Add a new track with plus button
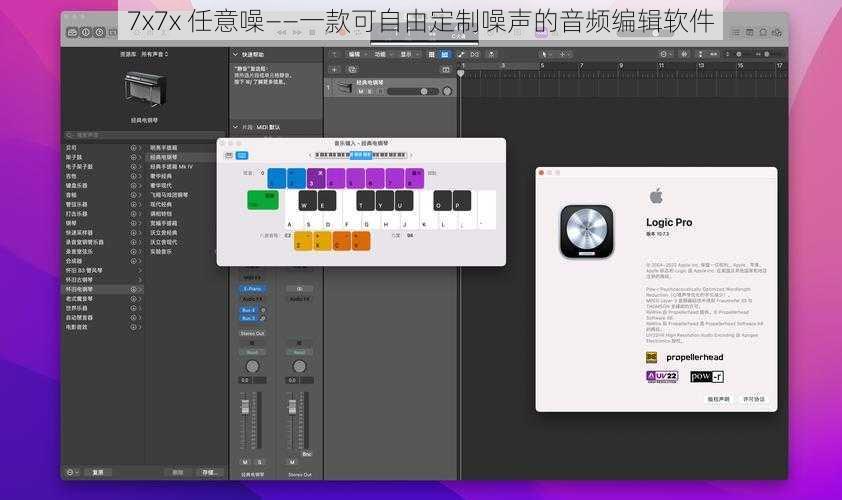Viewport: 842px width, 500px height. click(334, 69)
